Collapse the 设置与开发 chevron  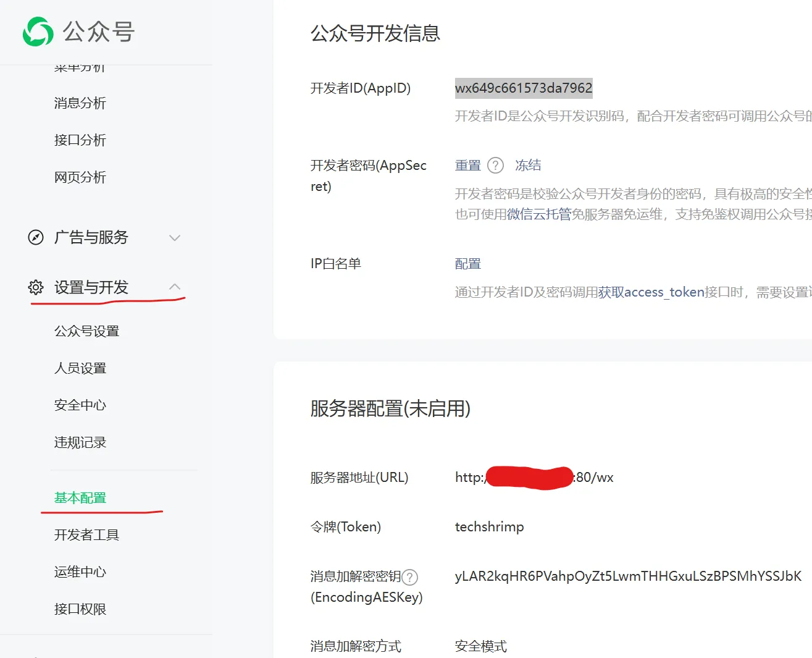[x=175, y=287]
